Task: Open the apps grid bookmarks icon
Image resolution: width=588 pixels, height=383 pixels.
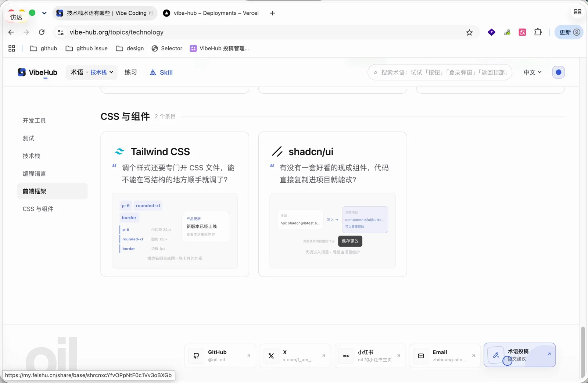Action: (x=12, y=49)
